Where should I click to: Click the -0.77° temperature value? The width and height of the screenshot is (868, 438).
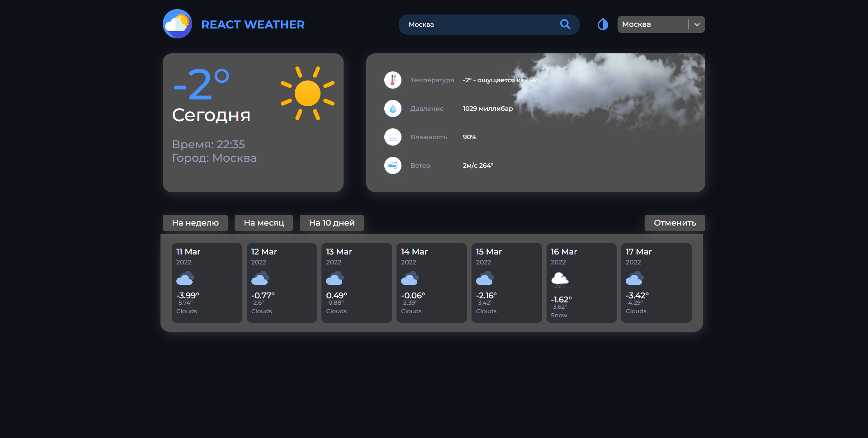[263, 295]
